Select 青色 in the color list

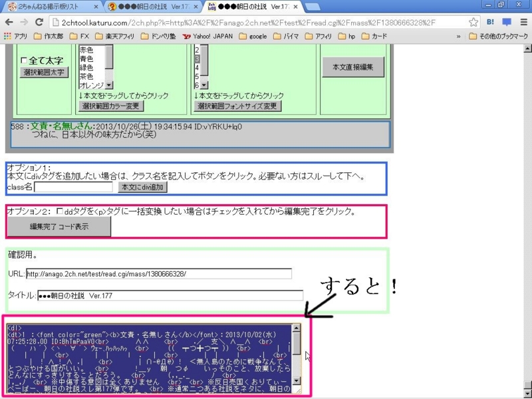(86, 59)
